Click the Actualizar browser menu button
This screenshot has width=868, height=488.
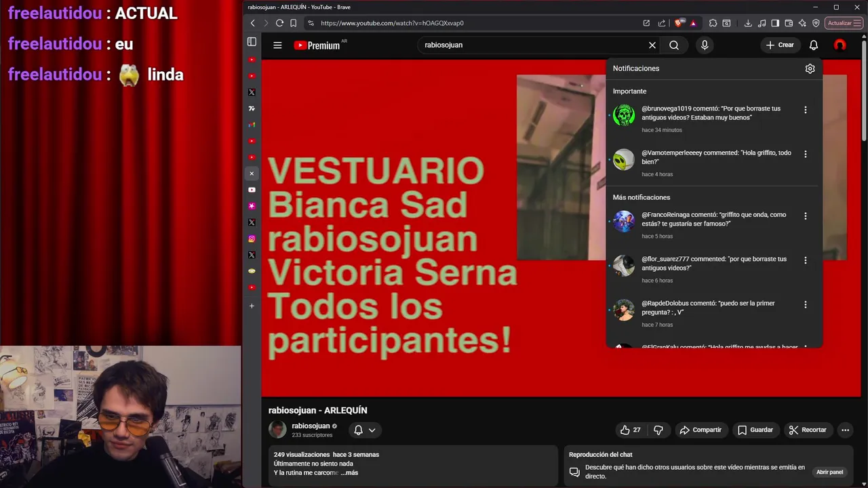pyautogui.click(x=844, y=23)
